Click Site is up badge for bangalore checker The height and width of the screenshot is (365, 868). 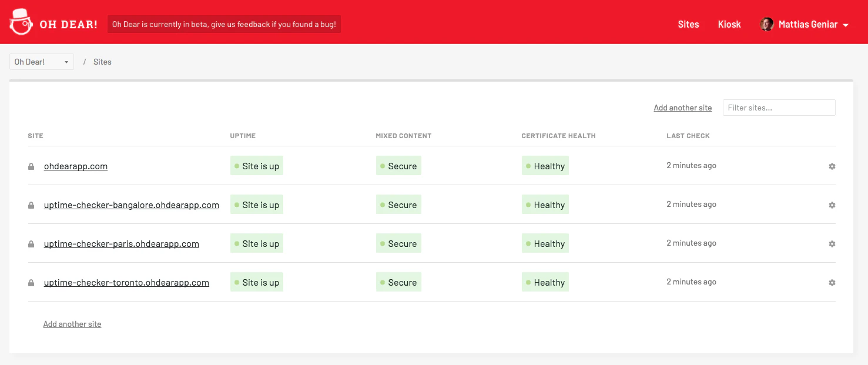click(257, 205)
